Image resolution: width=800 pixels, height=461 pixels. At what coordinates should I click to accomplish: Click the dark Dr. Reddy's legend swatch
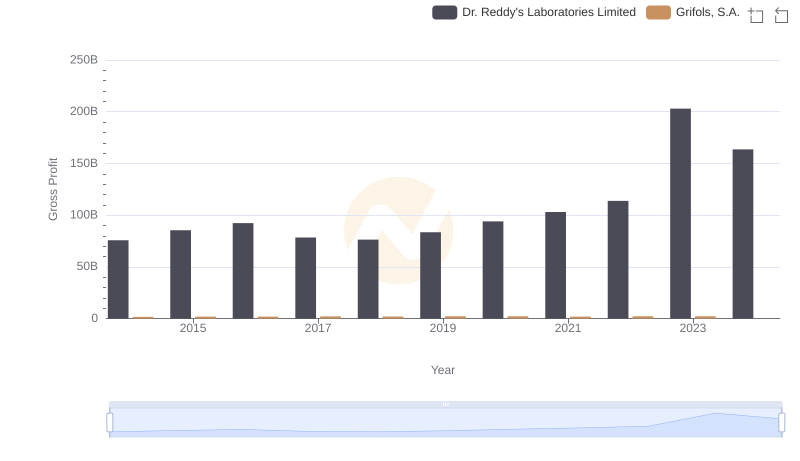444,12
